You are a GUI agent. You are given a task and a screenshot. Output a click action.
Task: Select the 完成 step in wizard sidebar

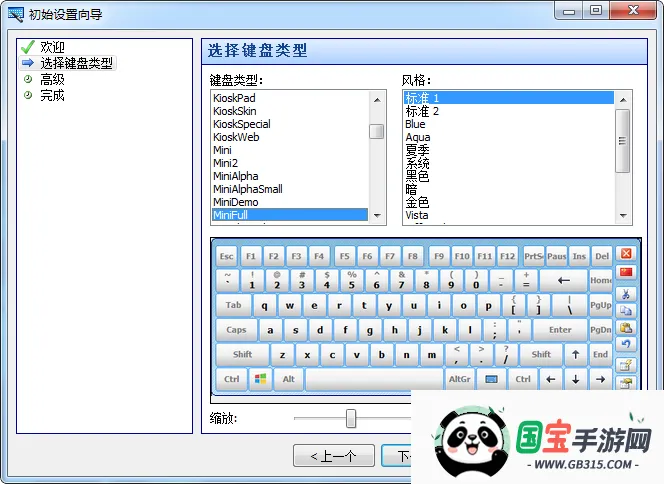pyautogui.click(x=53, y=95)
